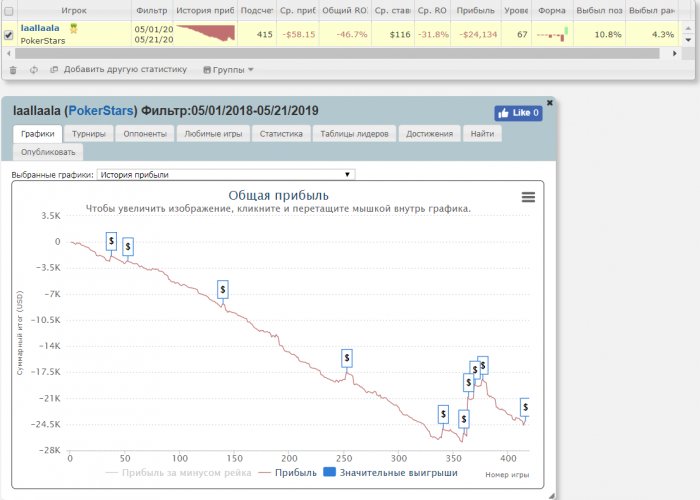Click the profit history sparkline thumbnail

pos(205,34)
